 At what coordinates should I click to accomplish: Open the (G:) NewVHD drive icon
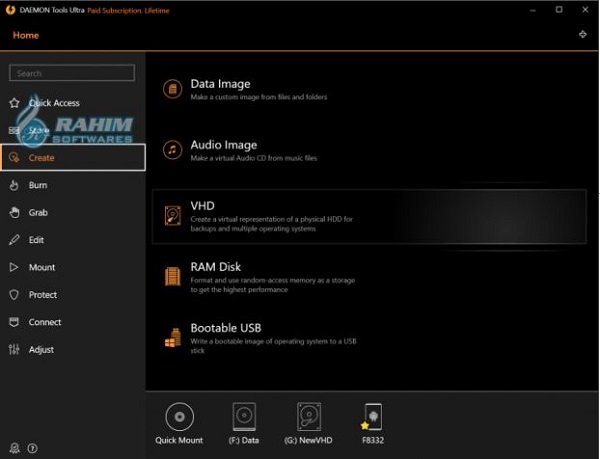point(309,417)
